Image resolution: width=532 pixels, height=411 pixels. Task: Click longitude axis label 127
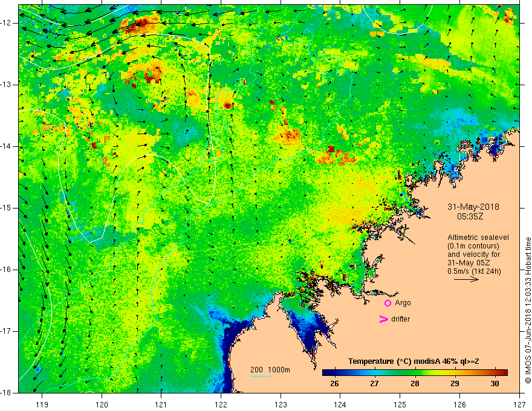coord(519,404)
